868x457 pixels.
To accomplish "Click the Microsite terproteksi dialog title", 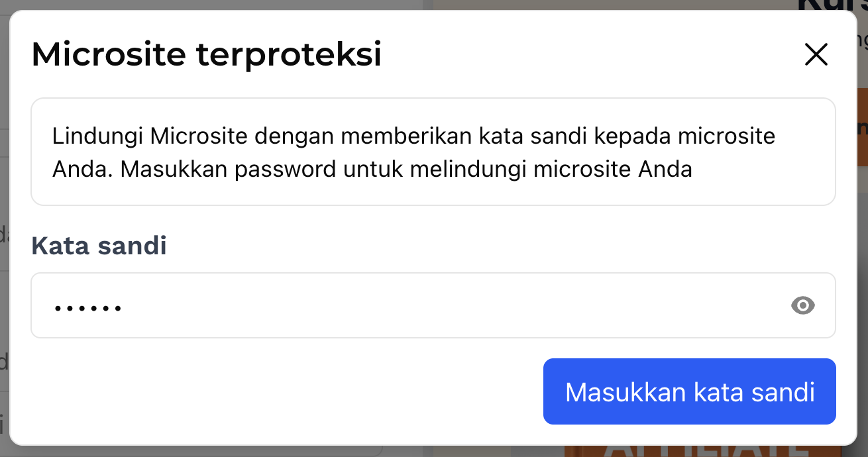I will click(206, 54).
